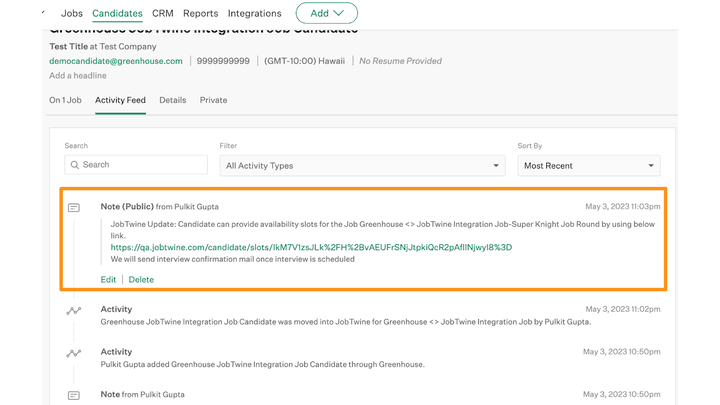Open the Private tab
Screen dimensions: 720x405
pos(213,100)
